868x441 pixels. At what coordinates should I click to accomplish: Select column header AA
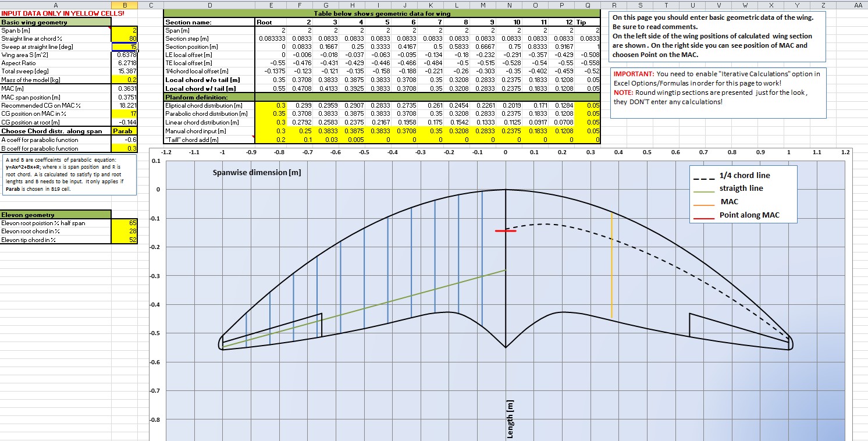859,5
